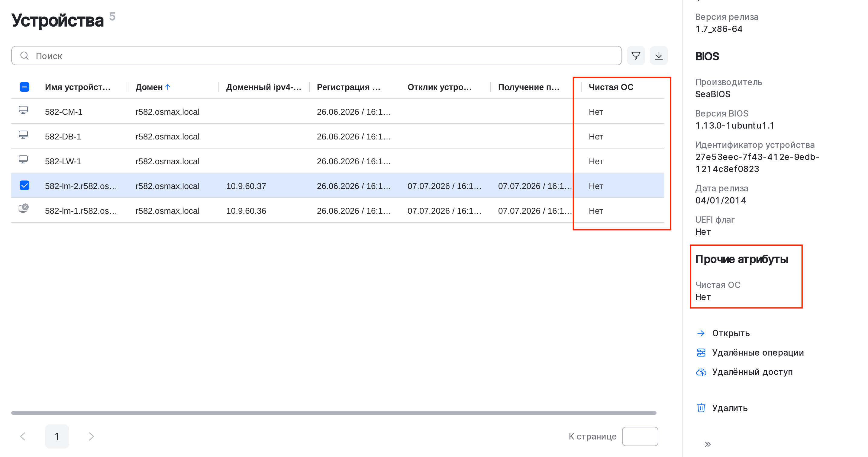
Task: Click release version 1.7_x86-64
Action: click(719, 29)
